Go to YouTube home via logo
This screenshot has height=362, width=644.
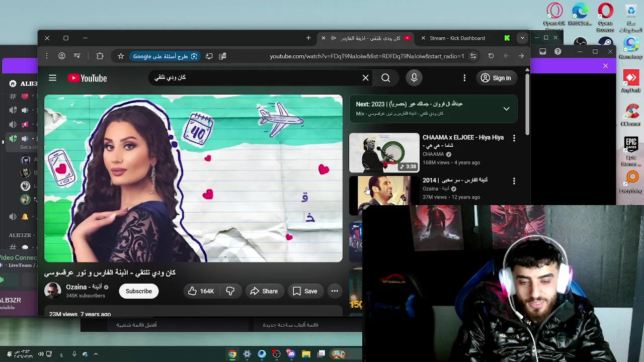click(x=87, y=78)
